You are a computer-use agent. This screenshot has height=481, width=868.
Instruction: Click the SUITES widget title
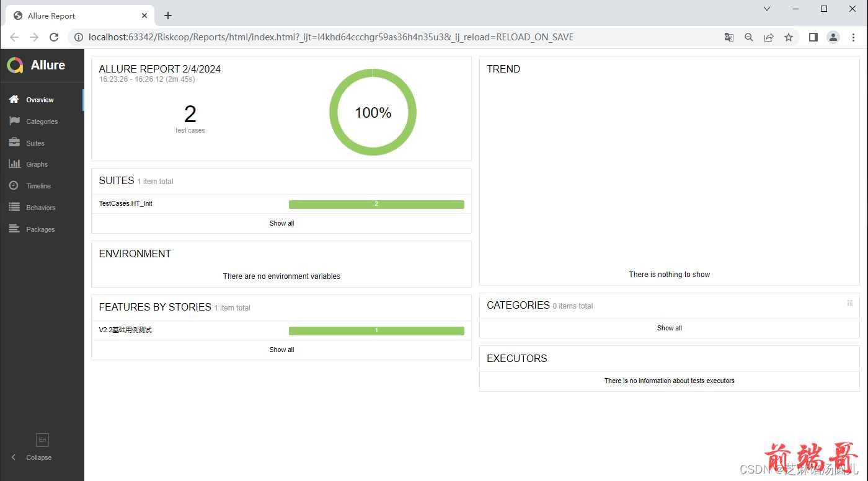(117, 180)
